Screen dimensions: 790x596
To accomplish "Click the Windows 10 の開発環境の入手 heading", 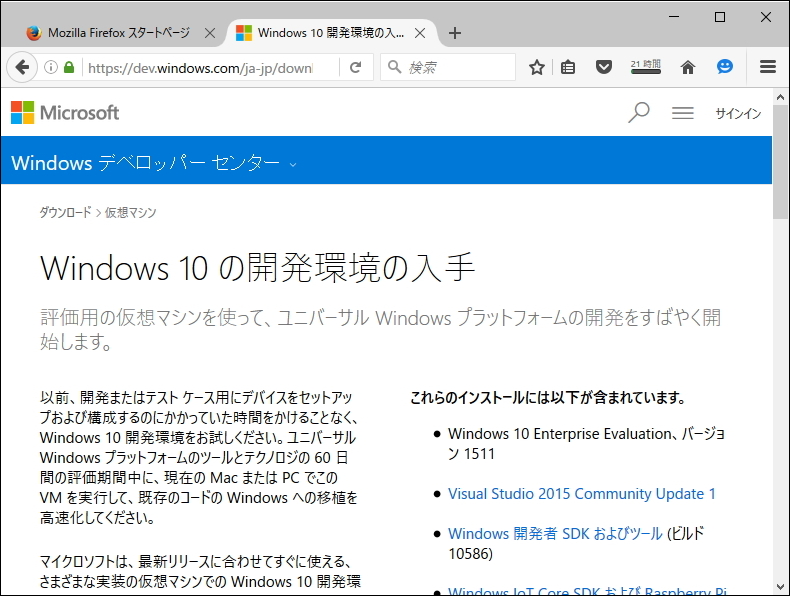I will (x=257, y=268).
